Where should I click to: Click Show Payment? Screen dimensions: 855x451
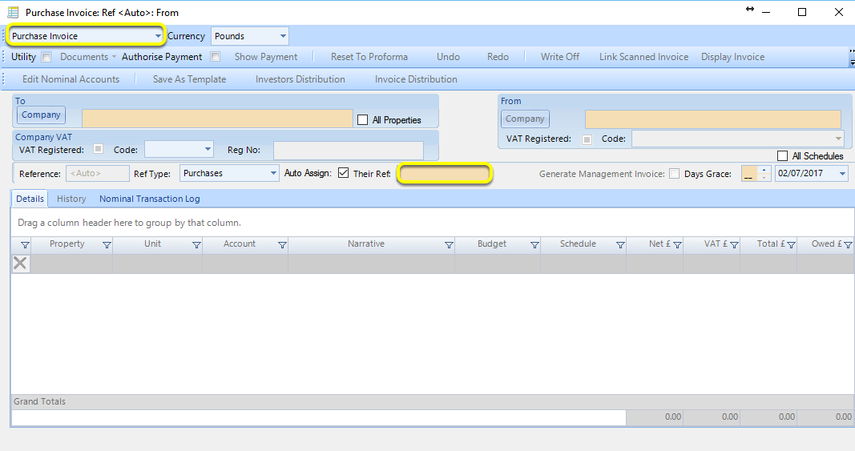click(266, 57)
